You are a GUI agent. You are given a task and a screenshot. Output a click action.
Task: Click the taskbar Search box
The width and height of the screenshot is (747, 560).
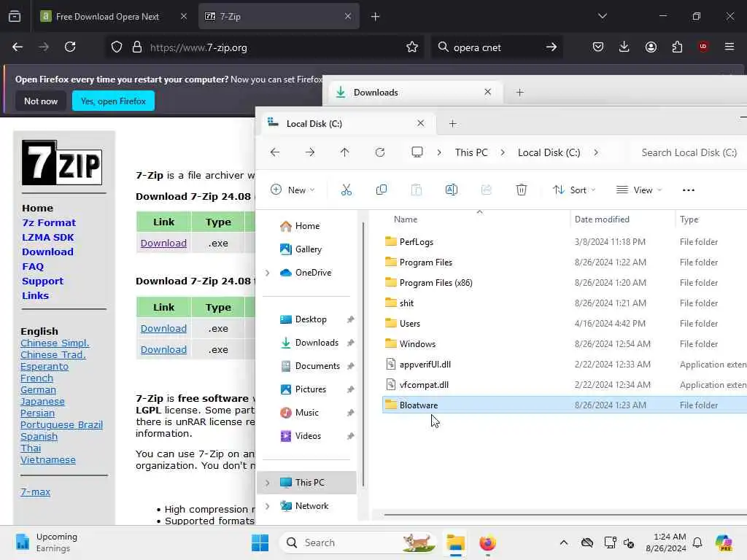[x=359, y=542]
